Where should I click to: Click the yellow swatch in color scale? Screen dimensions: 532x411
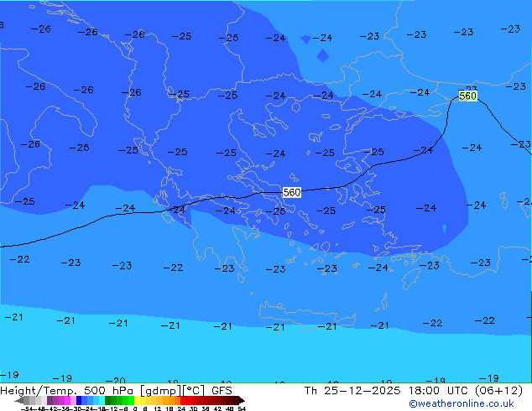(137, 400)
